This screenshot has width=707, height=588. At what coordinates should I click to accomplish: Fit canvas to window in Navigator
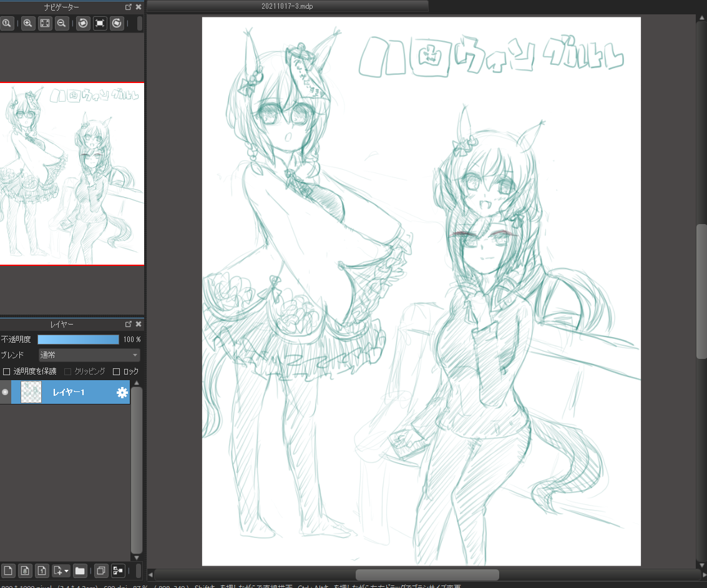point(45,24)
